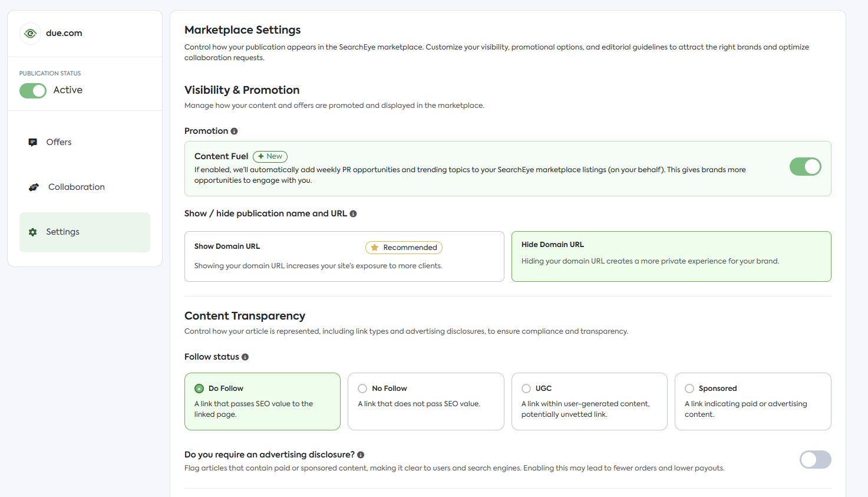Image resolution: width=868 pixels, height=497 pixels.
Task: Click the New badge on Content Fuel
Action: pyautogui.click(x=270, y=156)
